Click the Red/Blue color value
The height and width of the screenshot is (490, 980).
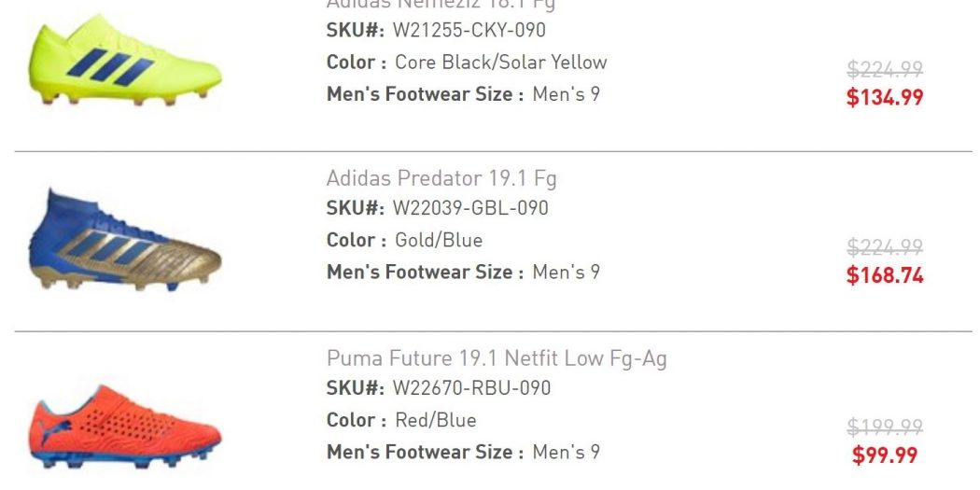pos(435,420)
